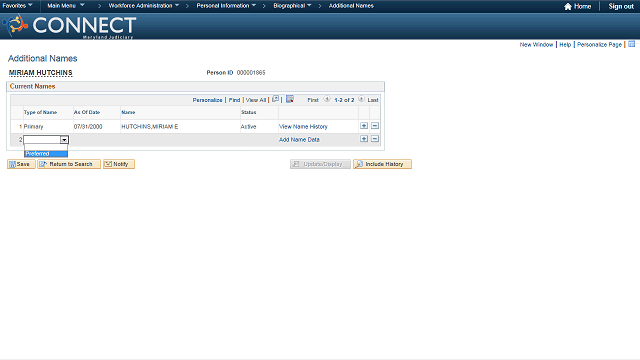Add a row after row 2

364,139
